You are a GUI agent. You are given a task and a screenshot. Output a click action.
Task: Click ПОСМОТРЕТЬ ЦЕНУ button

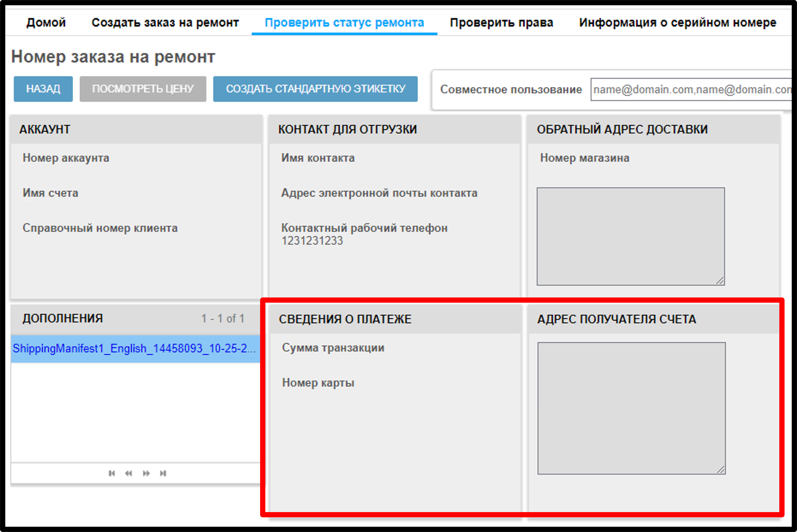point(143,89)
